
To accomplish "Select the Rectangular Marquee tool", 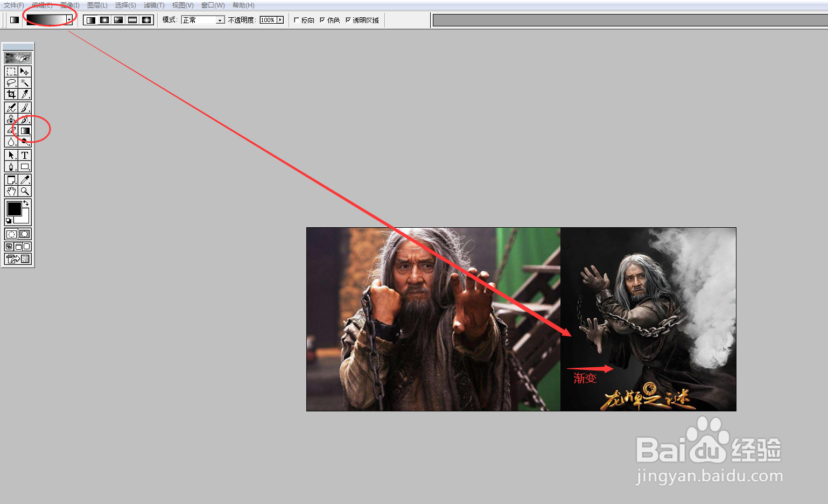I will click(x=11, y=72).
